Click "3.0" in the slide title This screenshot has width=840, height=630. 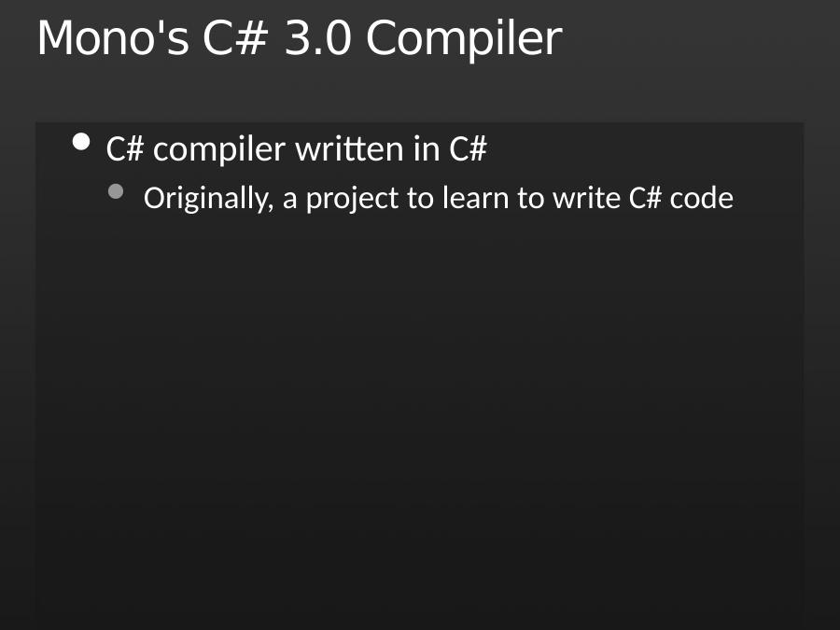[x=317, y=37]
